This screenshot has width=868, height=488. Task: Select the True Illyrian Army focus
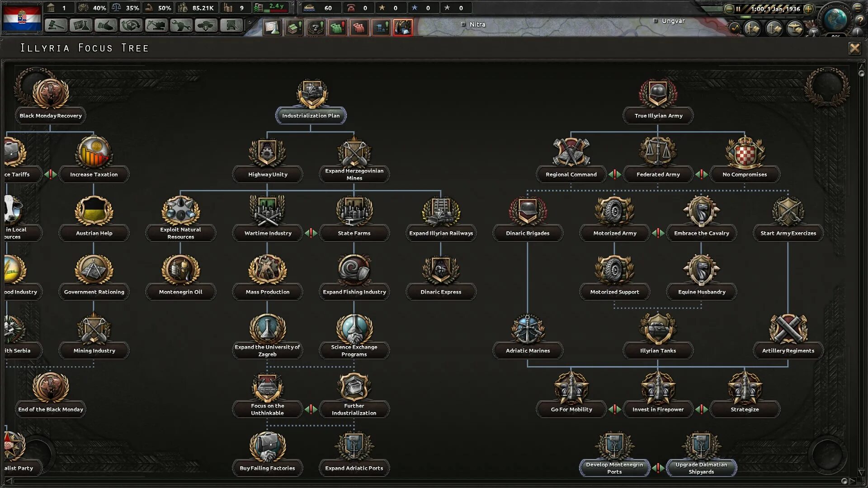click(x=658, y=115)
